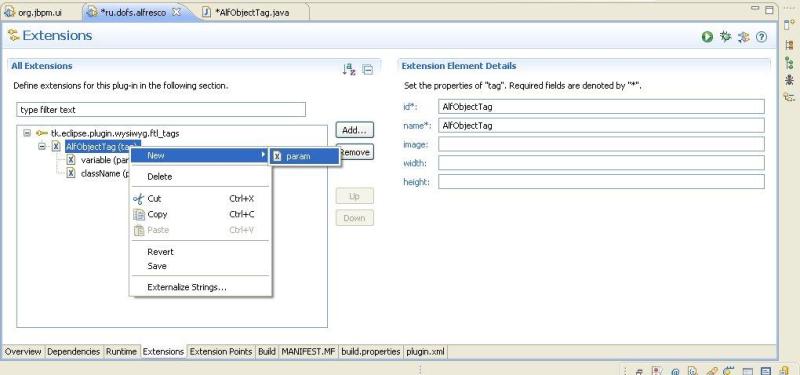Open the MANIFEST.MF tab
This screenshot has width=800, height=375.
(x=308, y=352)
